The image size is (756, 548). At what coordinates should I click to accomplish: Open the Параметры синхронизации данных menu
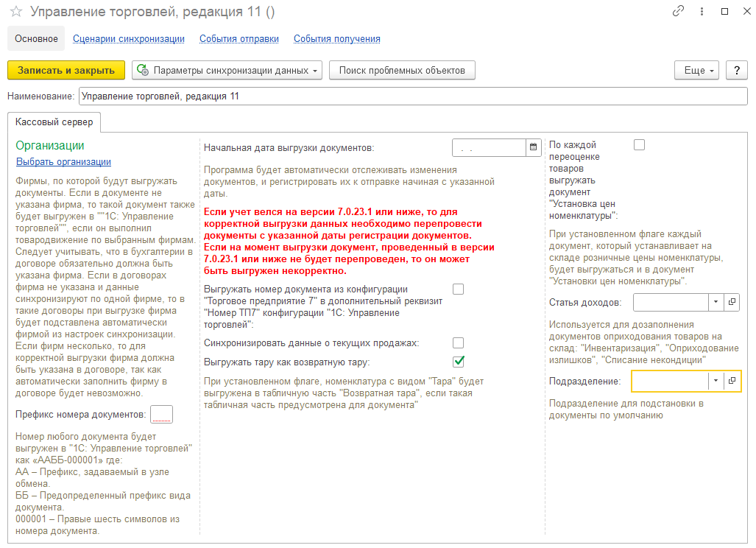coord(227,70)
